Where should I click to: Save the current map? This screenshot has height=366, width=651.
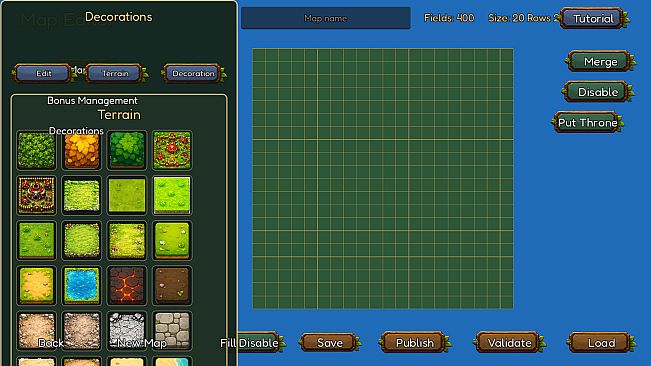(x=330, y=343)
